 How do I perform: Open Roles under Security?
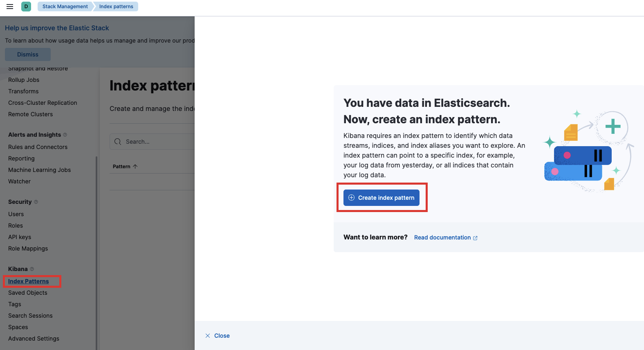[x=16, y=226]
